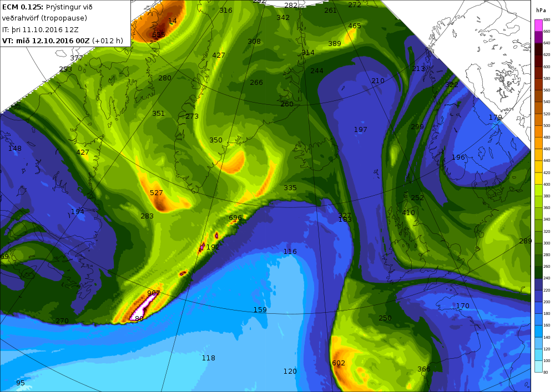The width and height of the screenshot is (555, 392).
Task: Click the title text 'ECM 0.125: Þrýstingur við'
Action: [47, 7]
